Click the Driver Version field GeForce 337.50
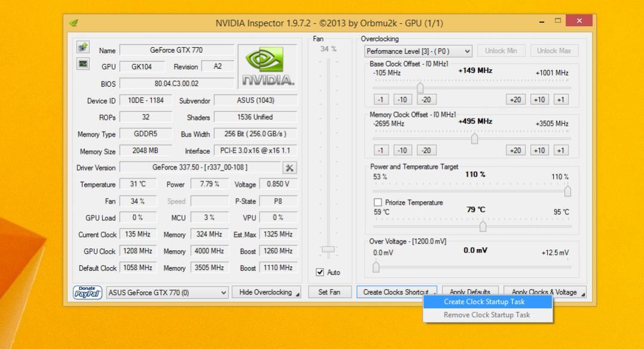This screenshot has width=644, height=349. (x=200, y=167)
